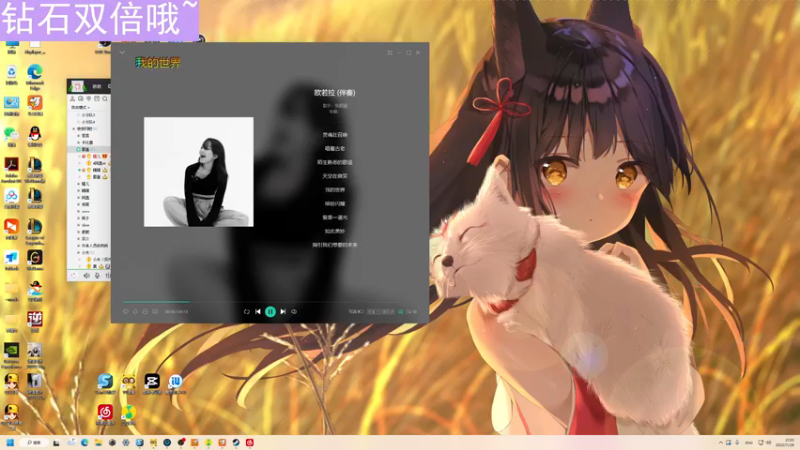800x450 pixels.
Task: Toggle the speaker in the chat window bottom bar
Action: tap(86, 276)
